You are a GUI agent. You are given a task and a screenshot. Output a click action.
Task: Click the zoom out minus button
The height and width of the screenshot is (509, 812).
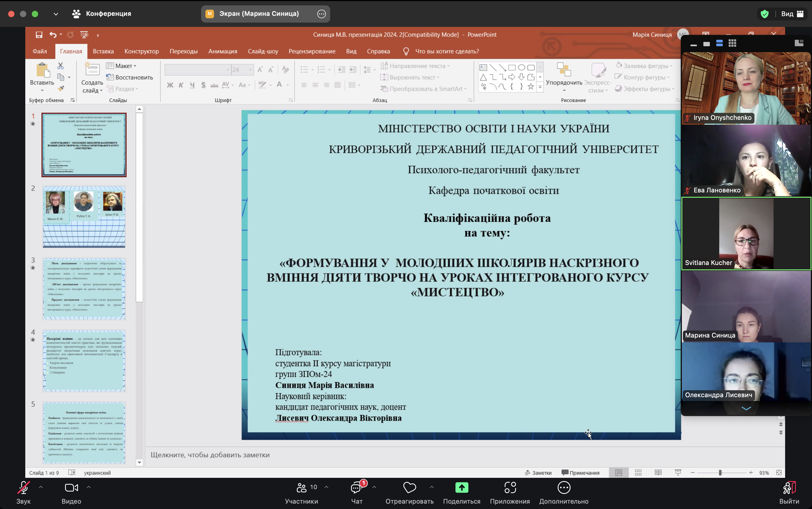click(x=693, y=473)
